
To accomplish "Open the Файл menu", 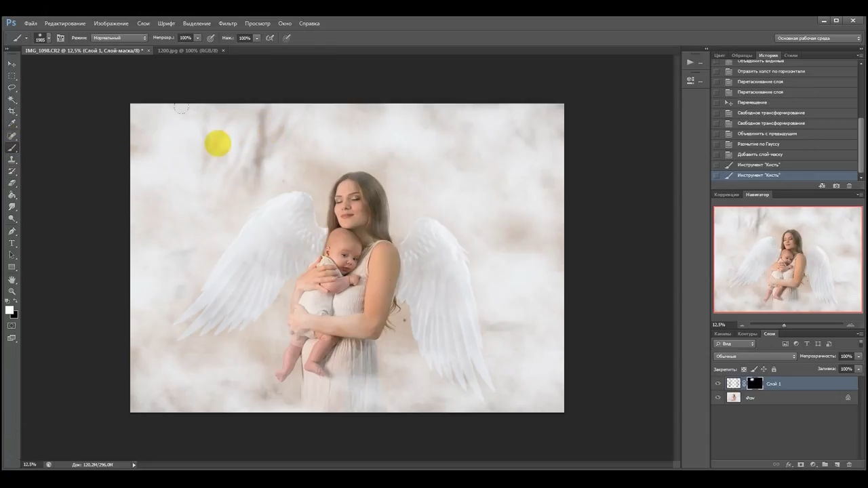I will point(31,23).
